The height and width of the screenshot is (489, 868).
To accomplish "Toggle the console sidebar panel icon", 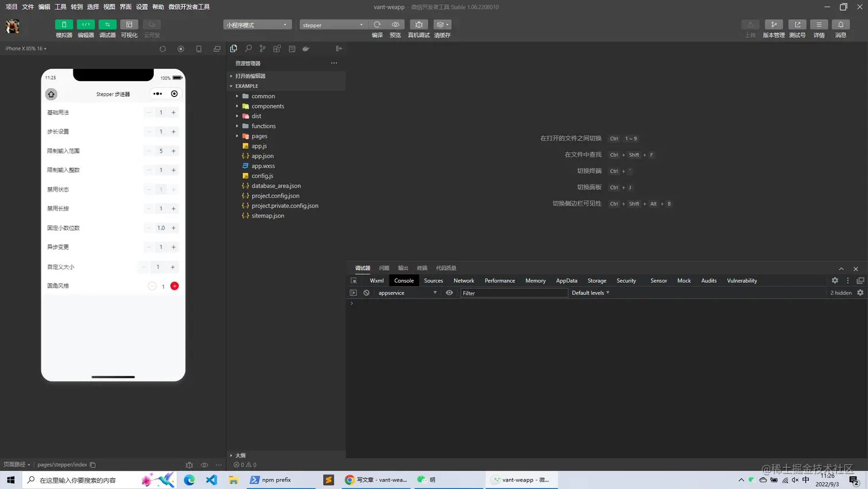I will pyautogui.click(x=353, y=293).
